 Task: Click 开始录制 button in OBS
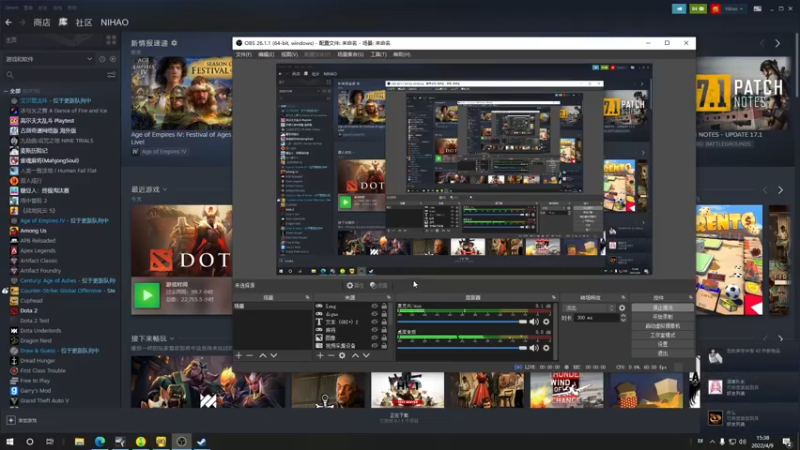[662, 317]
